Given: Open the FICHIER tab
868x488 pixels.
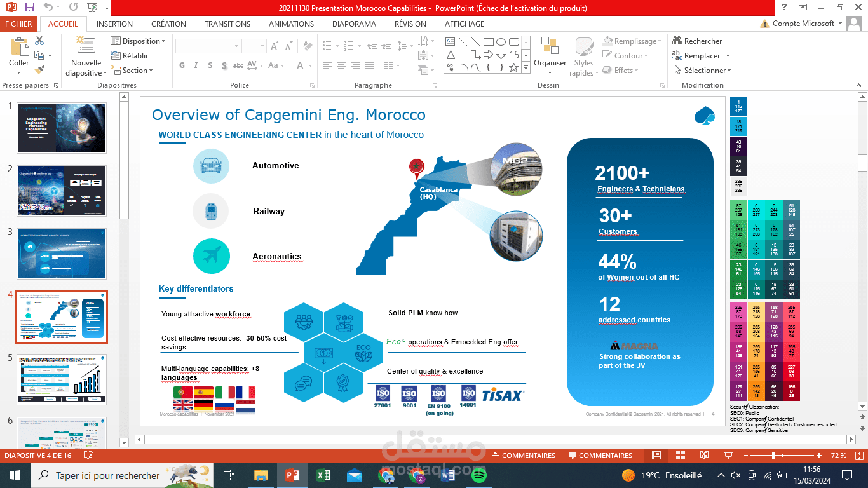Looking at the screenshot, I should tap(18, 24).
